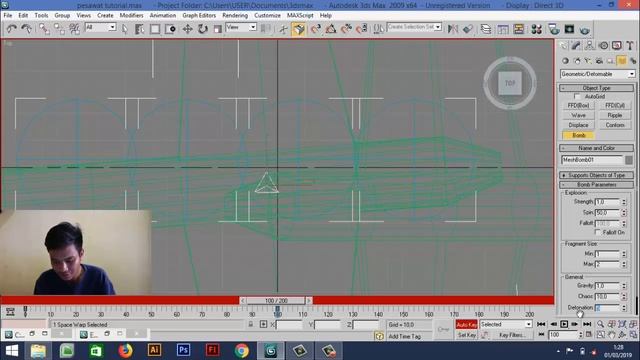Toggle the 3D Snaps icon
This screenshot has height=360, width=640.
(x=316, y=29)
